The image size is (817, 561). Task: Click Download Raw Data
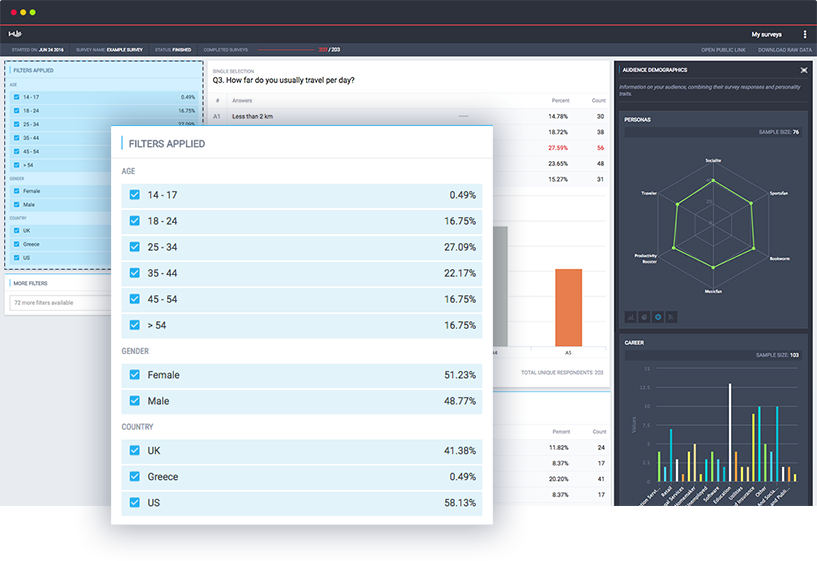point(785,50)
